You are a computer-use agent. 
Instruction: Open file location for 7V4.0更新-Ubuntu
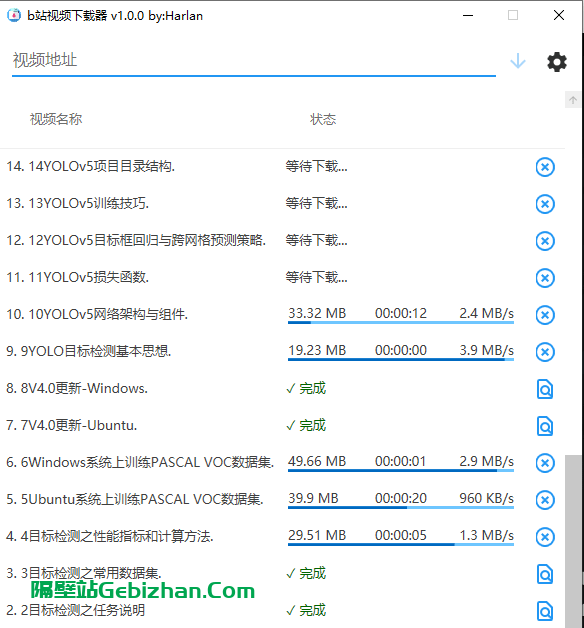click(545, 426)
